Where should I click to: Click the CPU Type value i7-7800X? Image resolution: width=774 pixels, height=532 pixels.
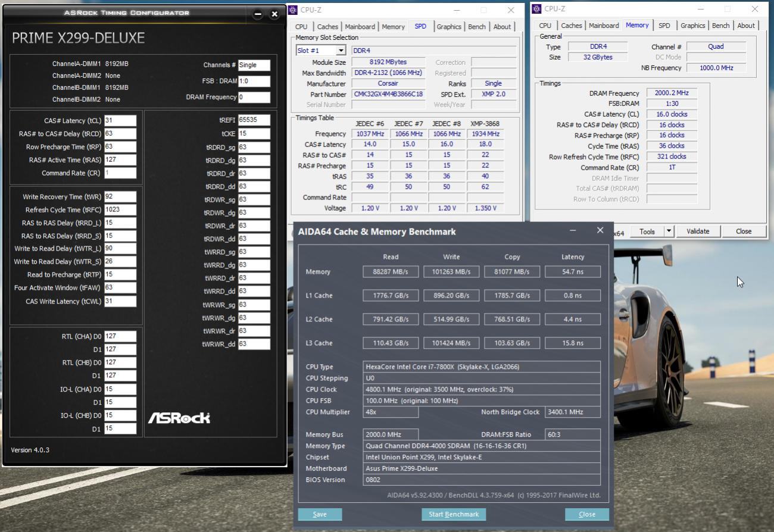tap(482, 367)
